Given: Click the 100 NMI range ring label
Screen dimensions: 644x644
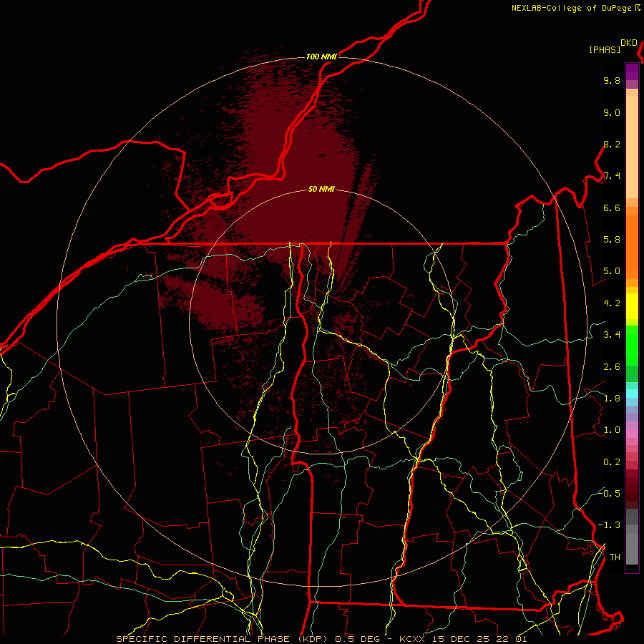Looking at the screenshot, I should pyautogui.click(x=321, y=57).
